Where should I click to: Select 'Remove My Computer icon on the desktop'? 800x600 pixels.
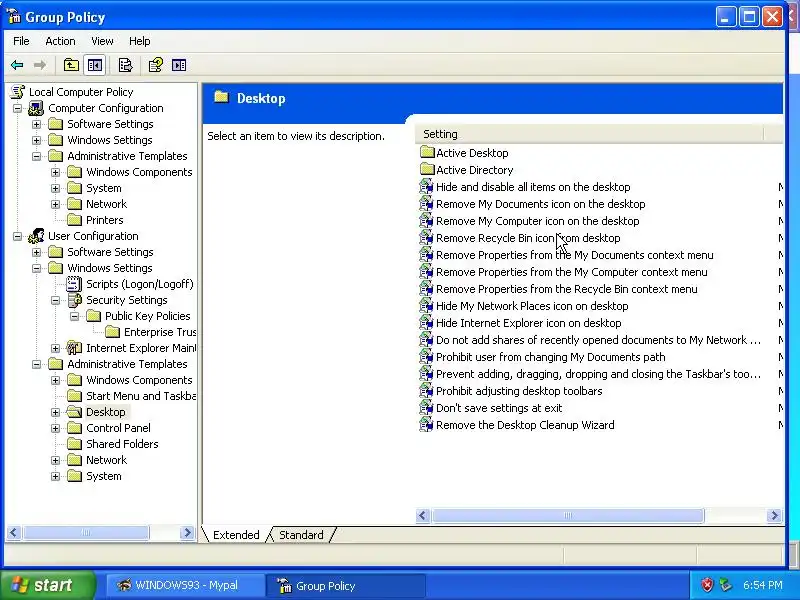click(x=537, y=221)
